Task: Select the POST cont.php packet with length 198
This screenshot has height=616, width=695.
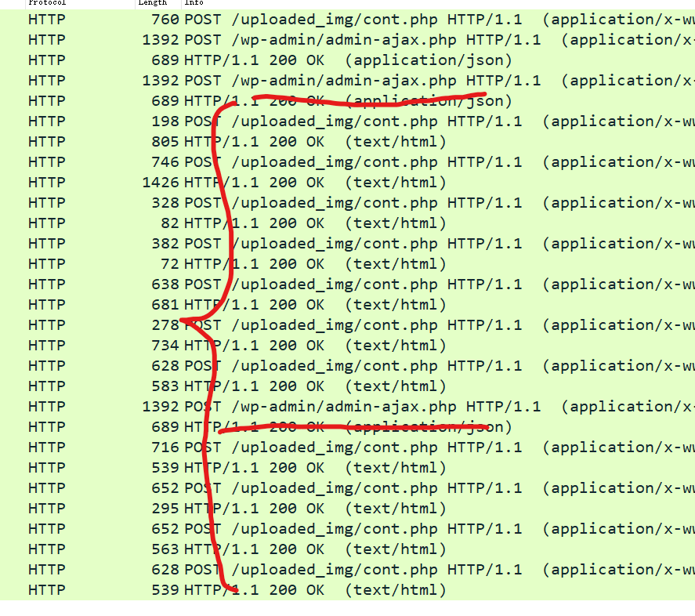Action: (348, 121)
